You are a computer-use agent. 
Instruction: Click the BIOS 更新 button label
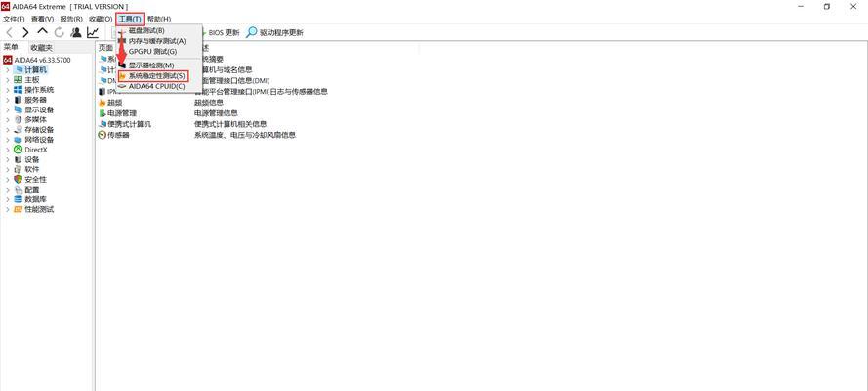click(225, 32)
